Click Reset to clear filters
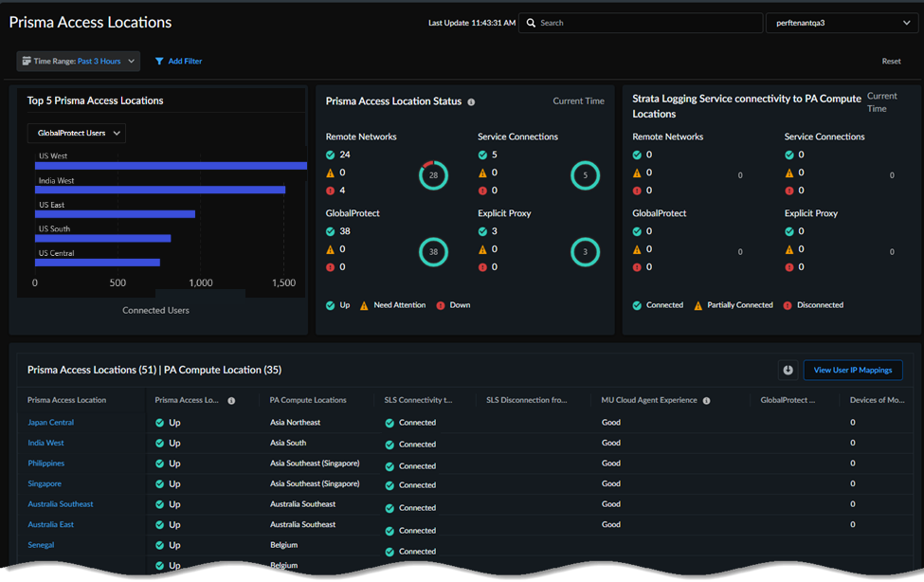924x582 pixels. coord(891,62)
